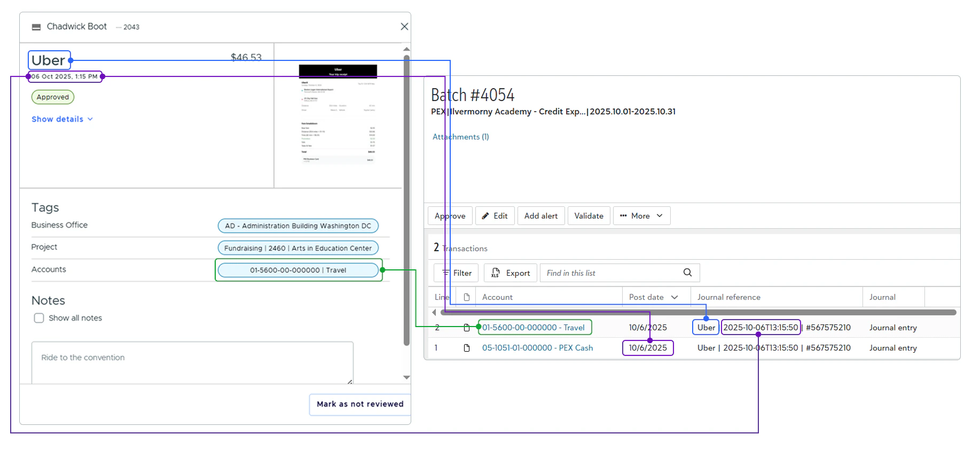This screenshot has width=980, height=450.
Task: Select the Journal entry cell in Travel row
Action: pyautogui.click(x=893, y=328)
